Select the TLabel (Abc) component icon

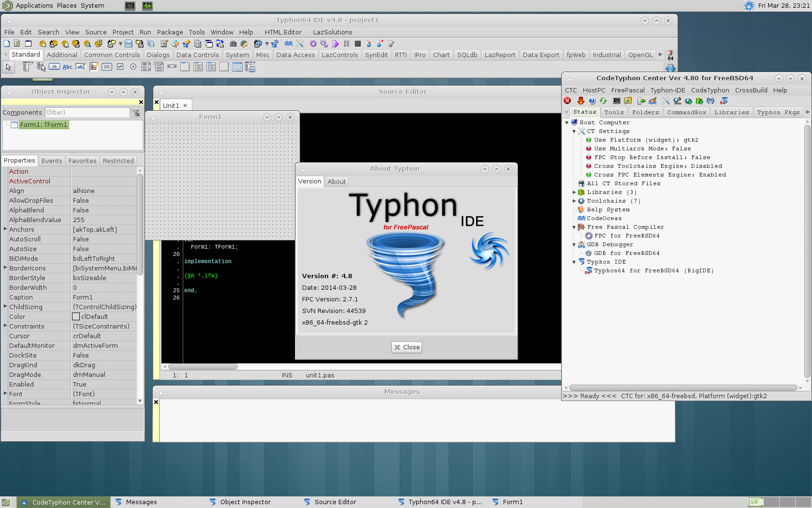click(x=67, y=67)
